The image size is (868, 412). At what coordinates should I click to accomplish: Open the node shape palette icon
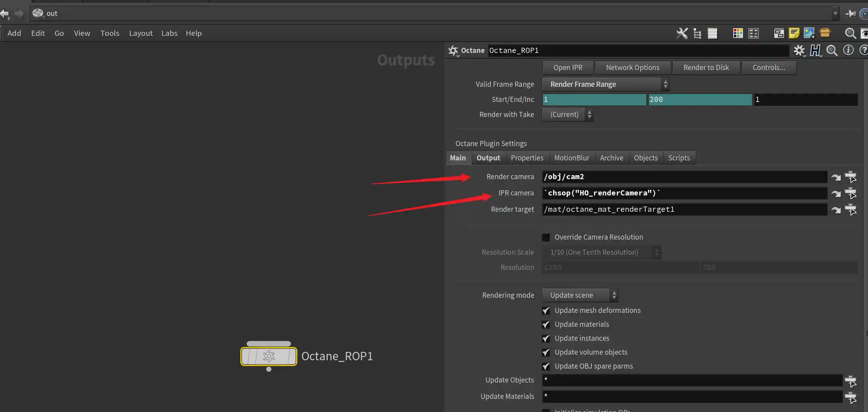click(x=753, y=33)
